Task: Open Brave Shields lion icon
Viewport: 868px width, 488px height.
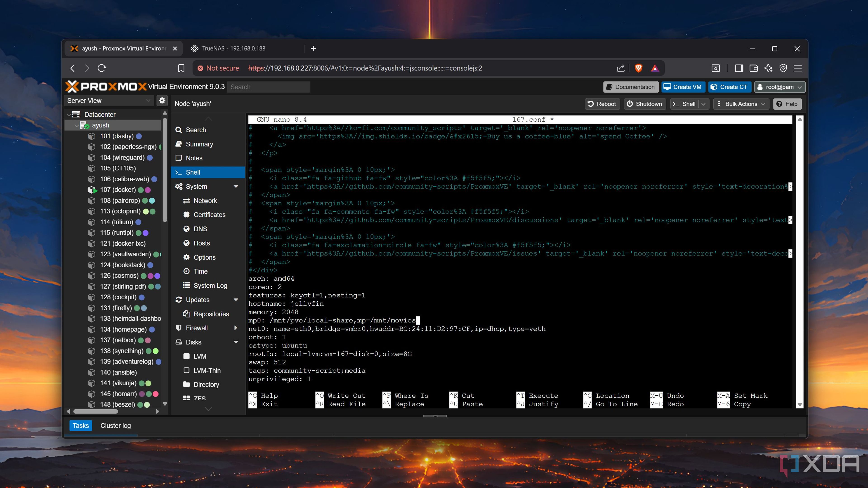Action: click(638, 68)
